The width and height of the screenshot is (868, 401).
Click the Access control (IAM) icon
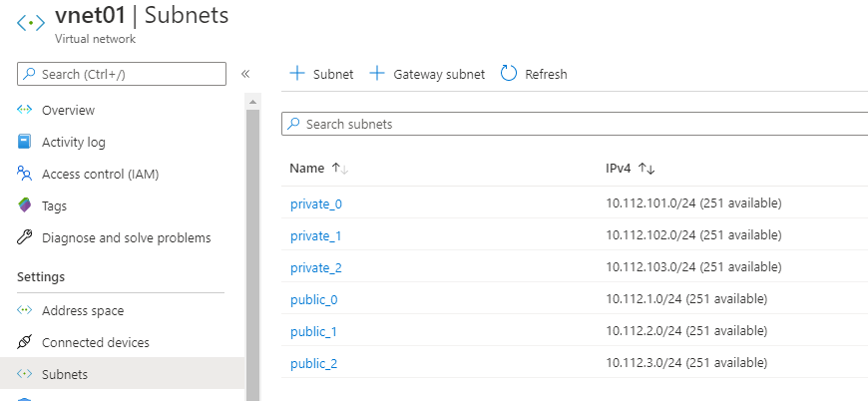click(25, 174)
